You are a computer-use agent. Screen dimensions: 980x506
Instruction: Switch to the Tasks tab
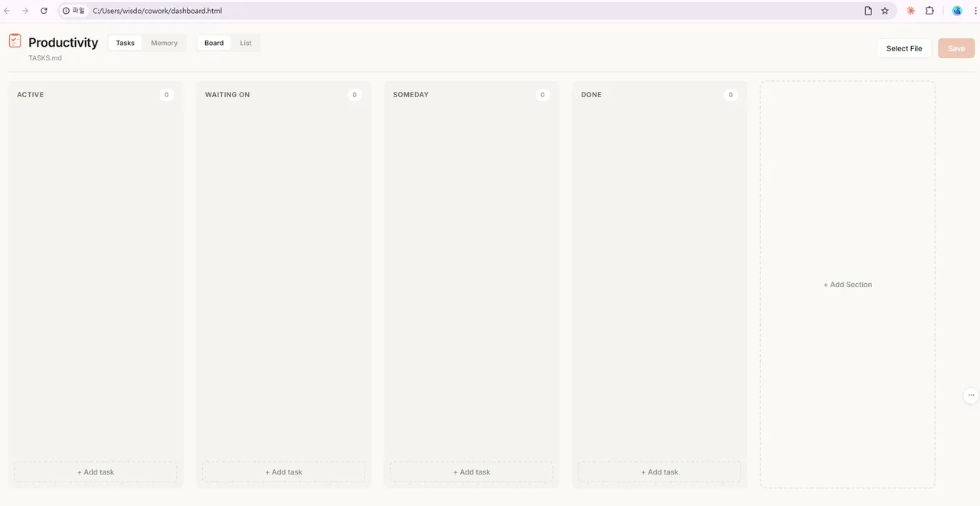125,43
